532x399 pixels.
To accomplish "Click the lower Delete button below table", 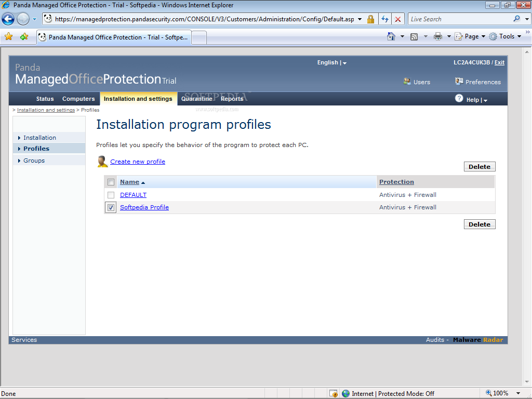I will (480, 224).
